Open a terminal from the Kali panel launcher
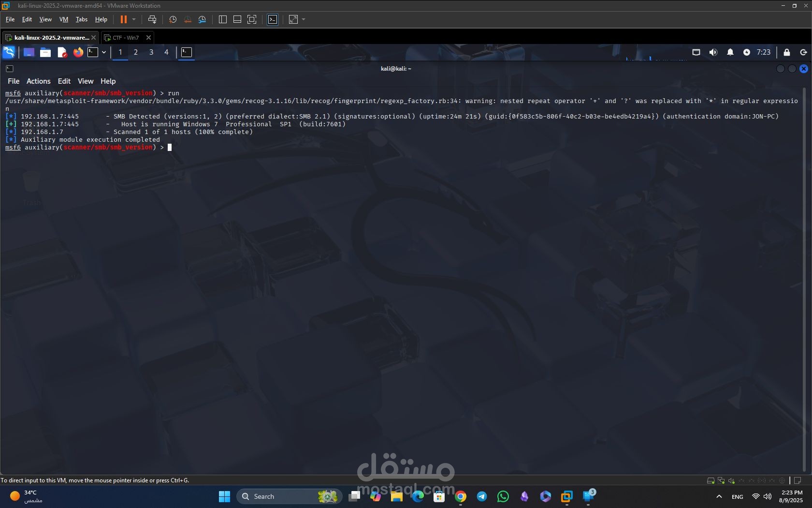812x508 pixels. (x=93, y=52)
